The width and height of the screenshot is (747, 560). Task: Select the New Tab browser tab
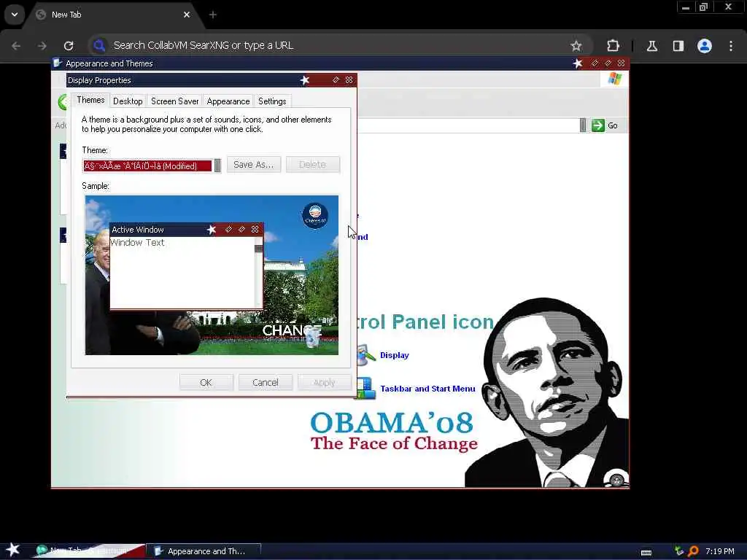[x=115, y=15]
